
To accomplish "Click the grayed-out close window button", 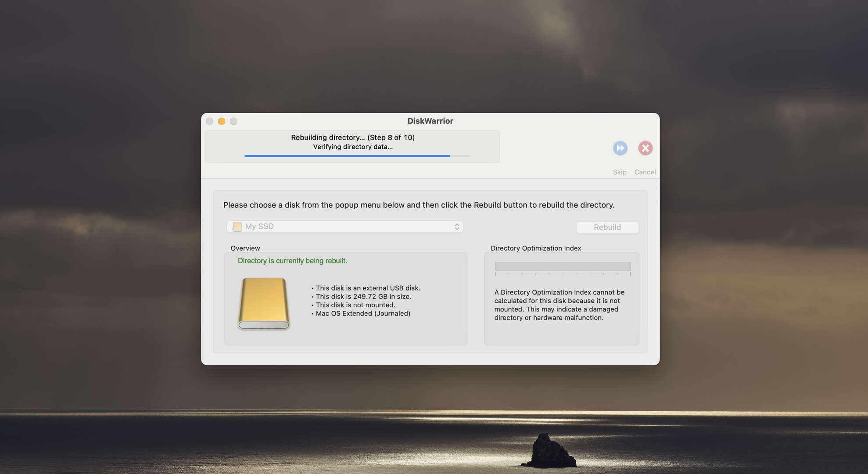I will [x=210, y=121].
